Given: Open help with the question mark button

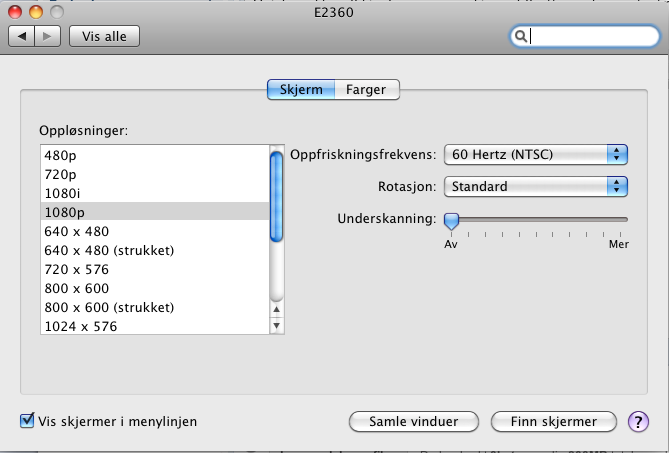Looking at the screenshot, I should pyautogui.click(x=638, y=421).
